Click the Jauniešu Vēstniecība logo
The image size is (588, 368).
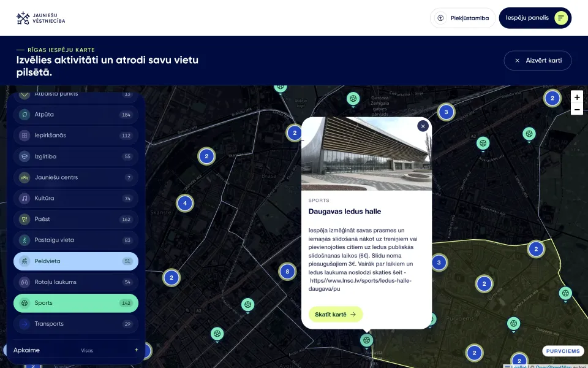(x=40, y=18)
